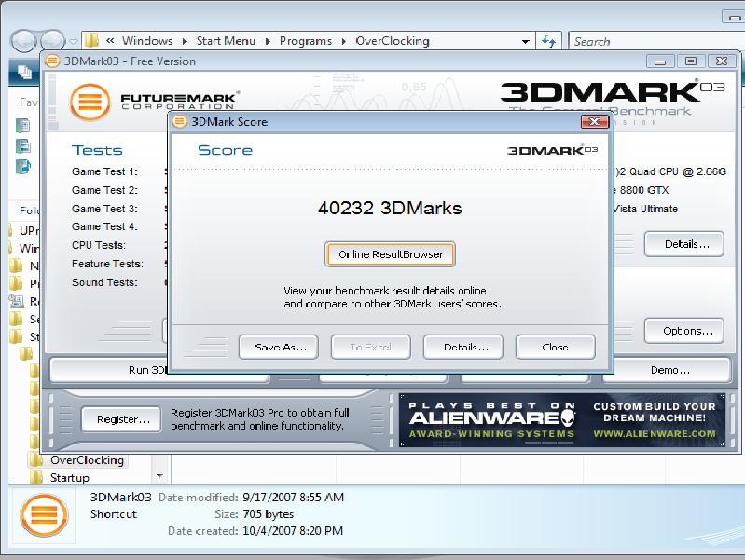Click Favorites music icon in sidebar

(22, 167)
